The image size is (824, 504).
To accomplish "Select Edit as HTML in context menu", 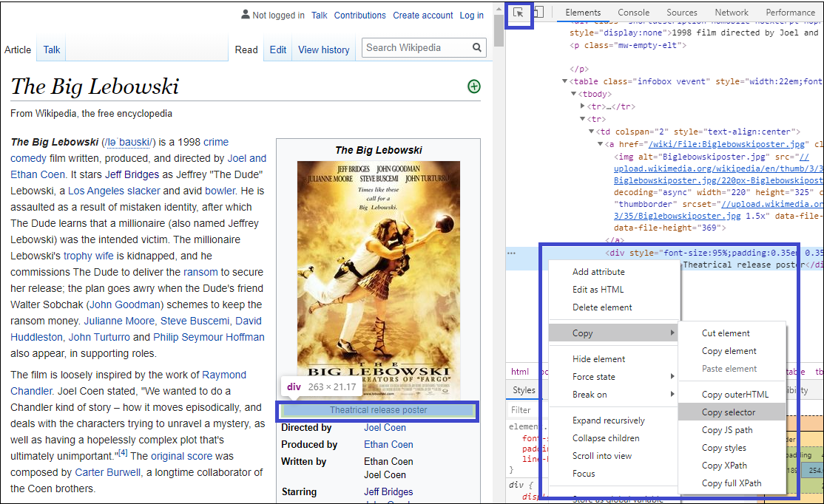I will click(x=598, y=290).
